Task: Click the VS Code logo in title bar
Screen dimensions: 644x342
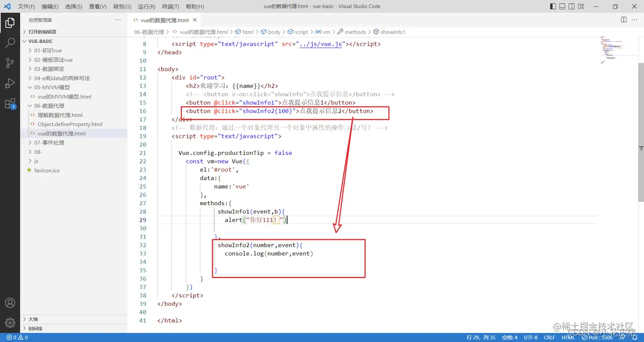Action: pyautogui.click(x=7, y=7)
